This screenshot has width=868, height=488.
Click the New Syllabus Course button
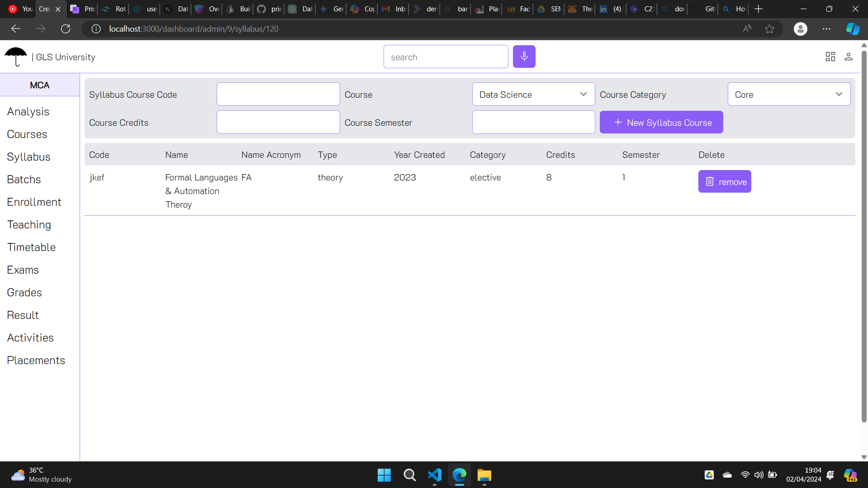click(661, 123)
